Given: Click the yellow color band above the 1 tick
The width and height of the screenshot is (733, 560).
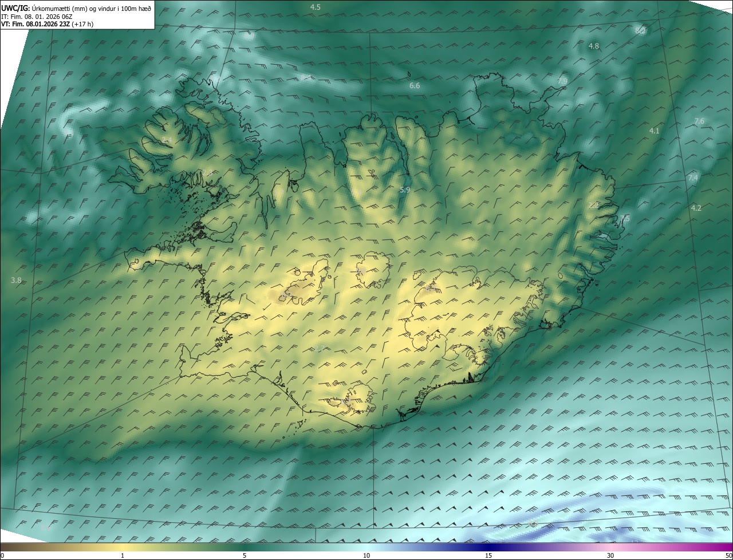Looking at the screenshot, I should pos(123,547).
